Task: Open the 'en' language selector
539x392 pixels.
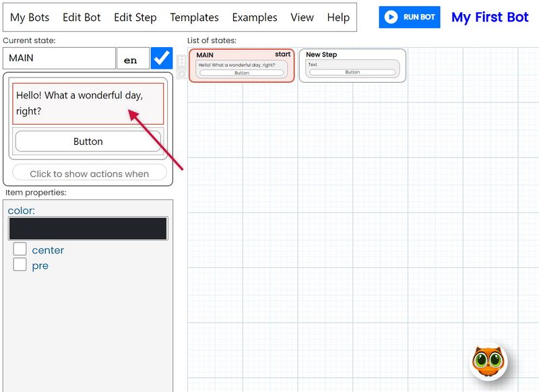Action: pos(133,59)
